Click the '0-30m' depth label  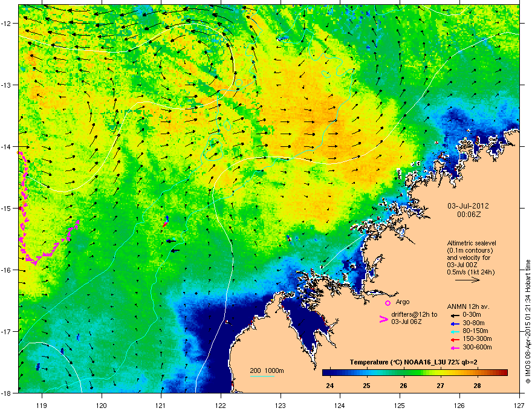coord(472,315)
